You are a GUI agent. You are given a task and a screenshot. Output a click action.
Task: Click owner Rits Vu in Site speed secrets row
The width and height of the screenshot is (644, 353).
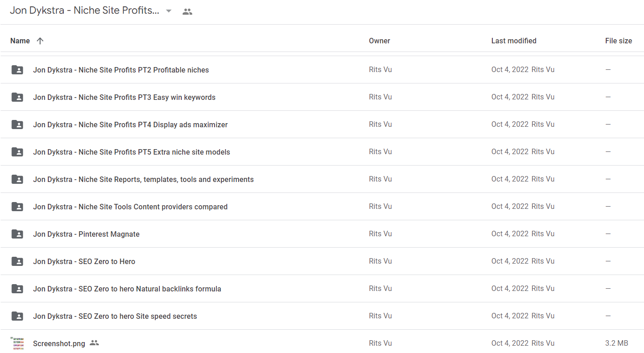pyautogui.click(x=380, y=316)
